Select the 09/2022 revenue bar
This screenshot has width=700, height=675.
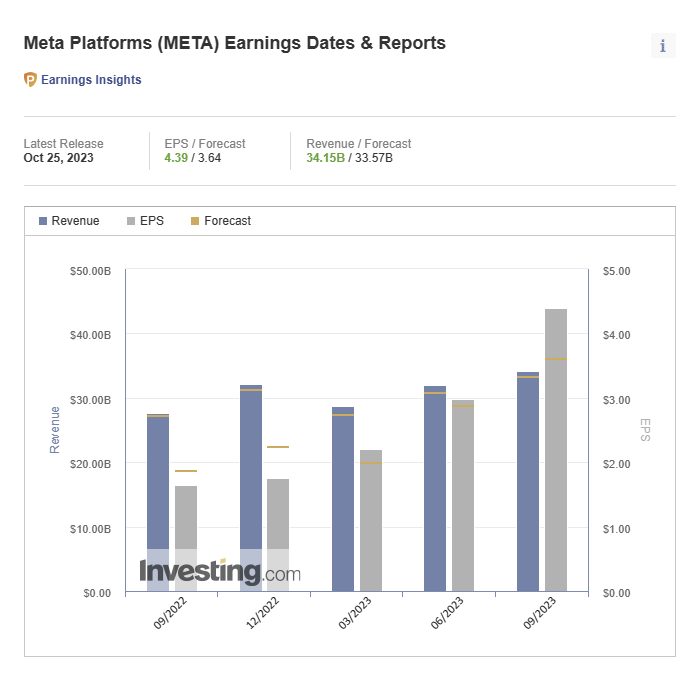tap(158, 503)
